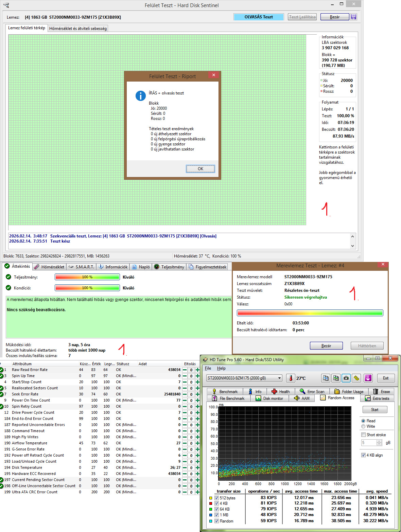Toggle the 4 KB align checkbox
Image resolution: width=401 pixels, height=532 pixels.
point(363,455)
